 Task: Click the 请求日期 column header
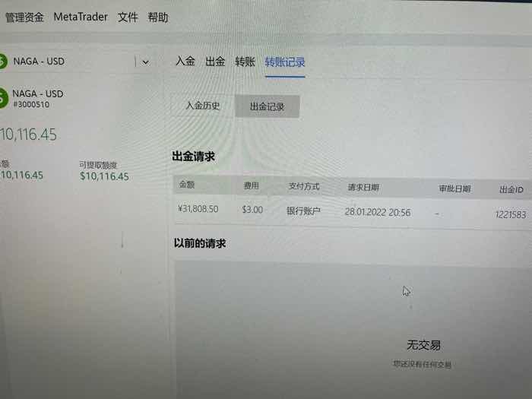click(x=363, y=187)
